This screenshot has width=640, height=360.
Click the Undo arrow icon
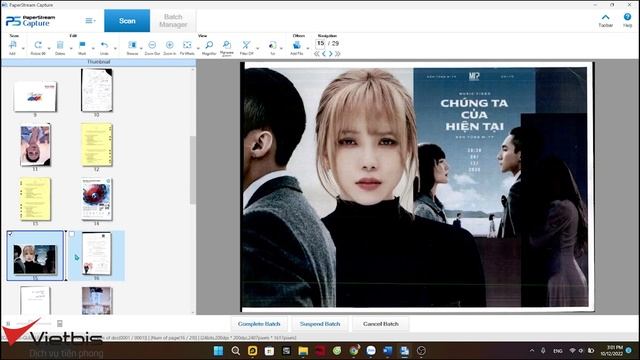104,45
